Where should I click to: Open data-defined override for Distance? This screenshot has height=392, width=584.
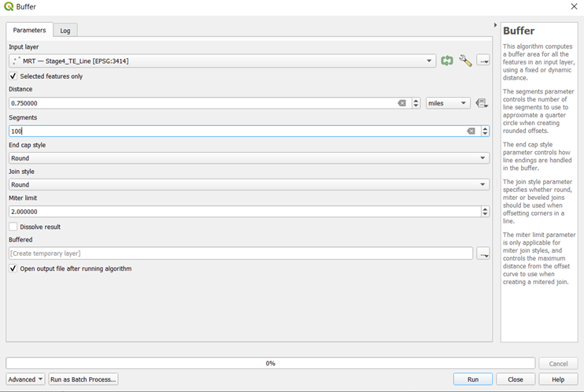pos(482,103)
